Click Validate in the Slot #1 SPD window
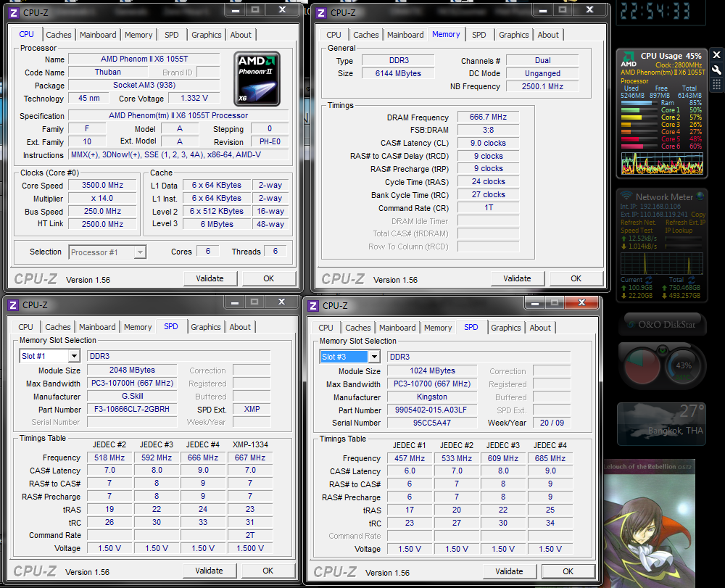The width and height of the screenshot is (725, 588). coord(209,571)
